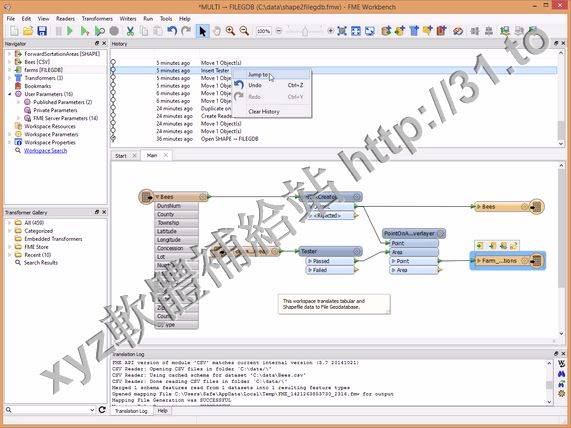Click the Add Bookmark toolbar icon
This screenshot has height=428, width=571.
pos(441,31)
